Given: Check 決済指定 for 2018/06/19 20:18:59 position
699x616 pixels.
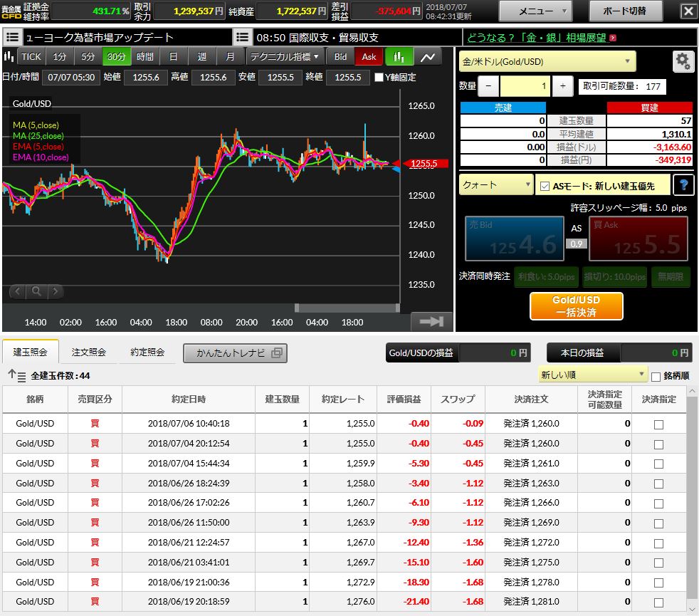Looking at the screenshot, I should tap(658, 602).
